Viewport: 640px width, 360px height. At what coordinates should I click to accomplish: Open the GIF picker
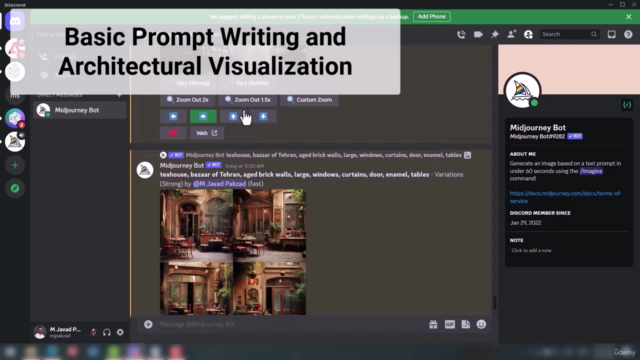point(450,324)
